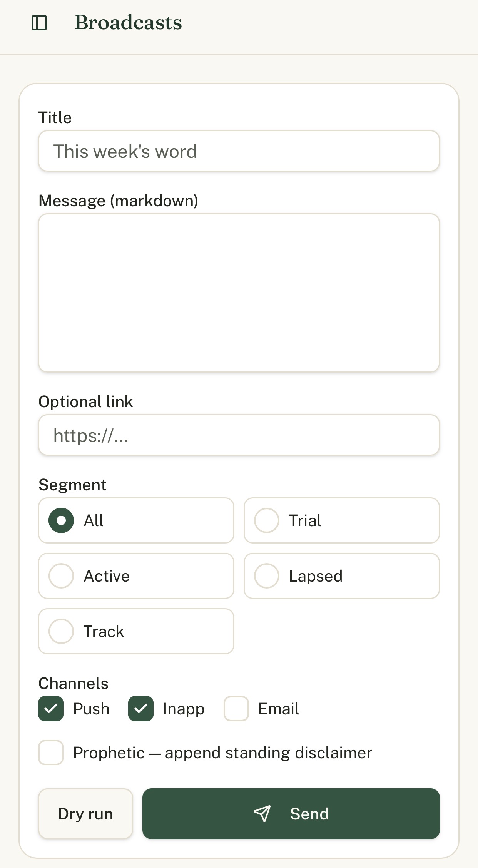Click the Dry run button

(x=85, y=814)
